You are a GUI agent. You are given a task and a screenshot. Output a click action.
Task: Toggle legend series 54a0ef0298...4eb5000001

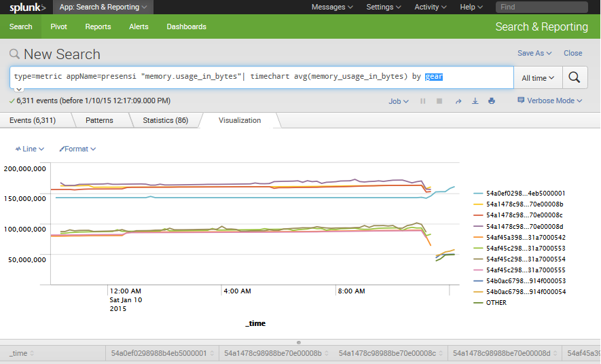(x=520, y=194)
